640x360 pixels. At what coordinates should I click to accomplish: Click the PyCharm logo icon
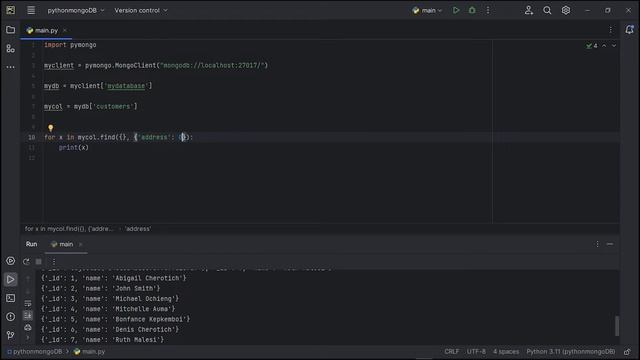point(11,10)
